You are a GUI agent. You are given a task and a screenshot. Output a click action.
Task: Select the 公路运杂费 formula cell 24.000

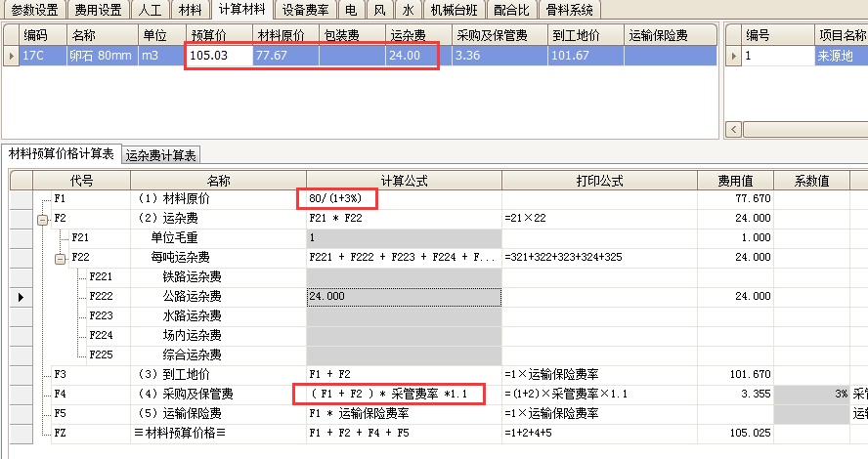403,296
